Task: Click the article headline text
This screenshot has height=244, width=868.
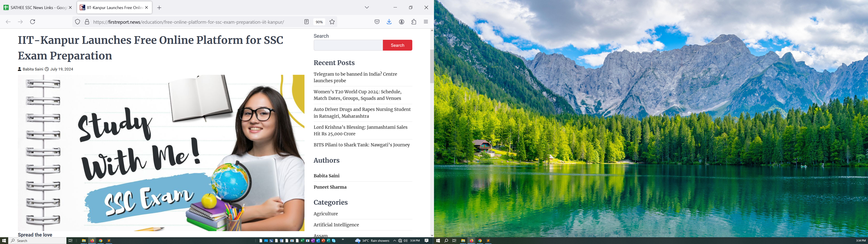Action: click(151, 48)
